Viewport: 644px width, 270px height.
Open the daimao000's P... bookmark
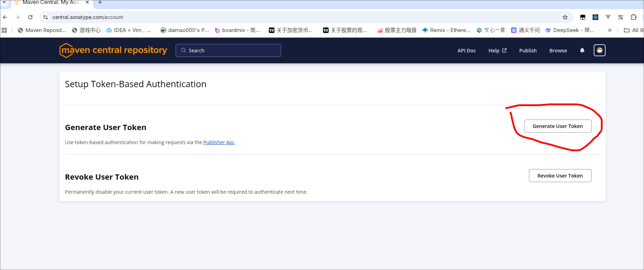pos(185,30)
